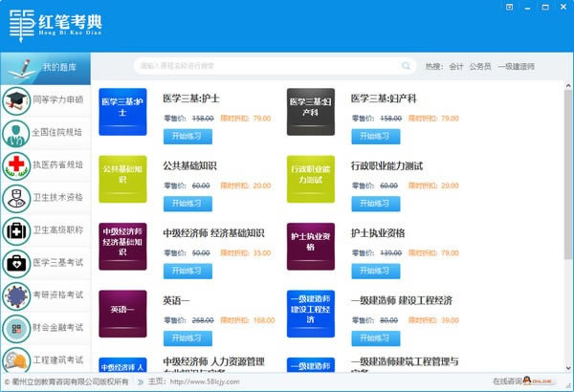Open the 考研资格考试 category
This screenshot has width=574, height=392.
[x=46, y=294]
